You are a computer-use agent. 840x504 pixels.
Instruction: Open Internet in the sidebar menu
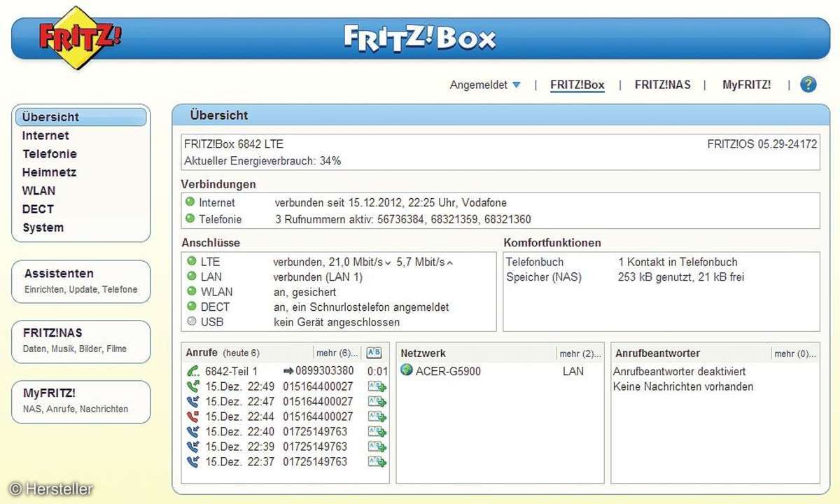pyautogui.click(x=45, y=136)
